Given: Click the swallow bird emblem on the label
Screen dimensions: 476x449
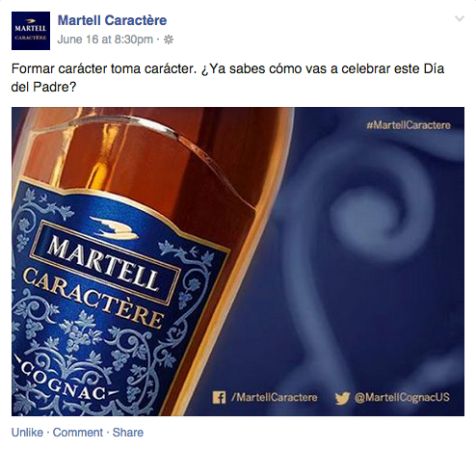Looking at the screenshot, I should pos(114,227).
